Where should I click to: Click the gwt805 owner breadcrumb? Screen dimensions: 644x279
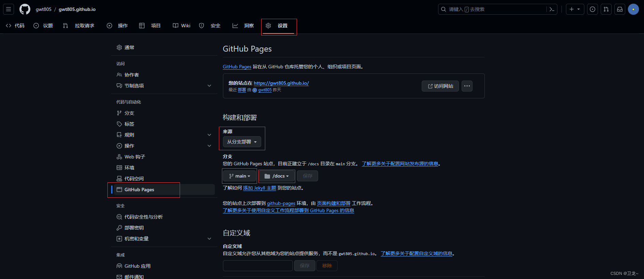(x=43, y=9)
